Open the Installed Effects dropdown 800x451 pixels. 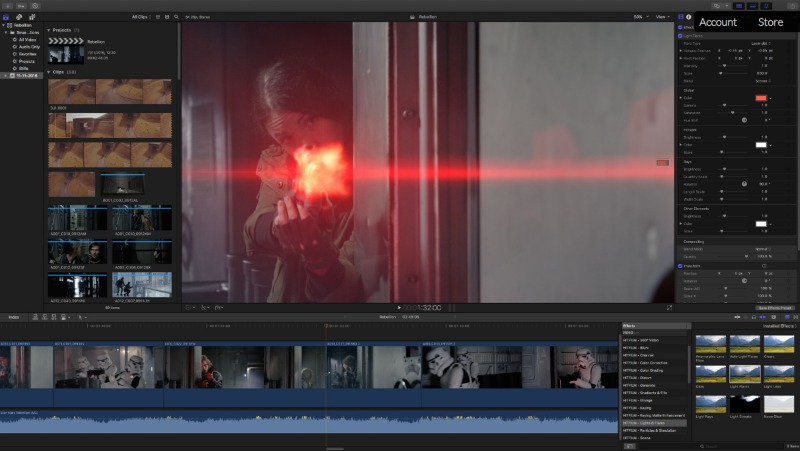click(779, 326)
